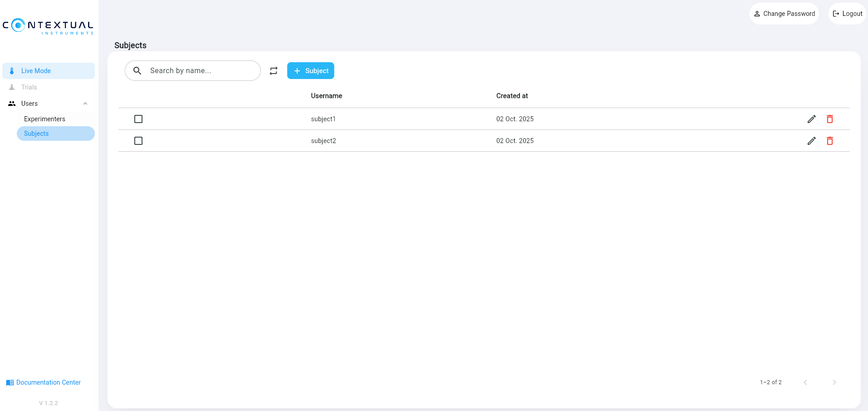Go to previous page of subjects
Screen dimensions: 868x411
pos(805,382)
